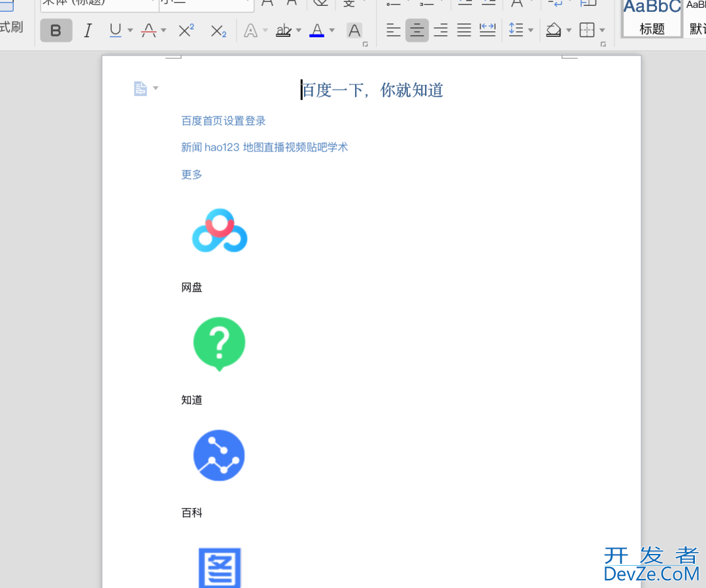This screenshot has height=588, width=706.
Task: Click line spacing icon
Action: 516,30
